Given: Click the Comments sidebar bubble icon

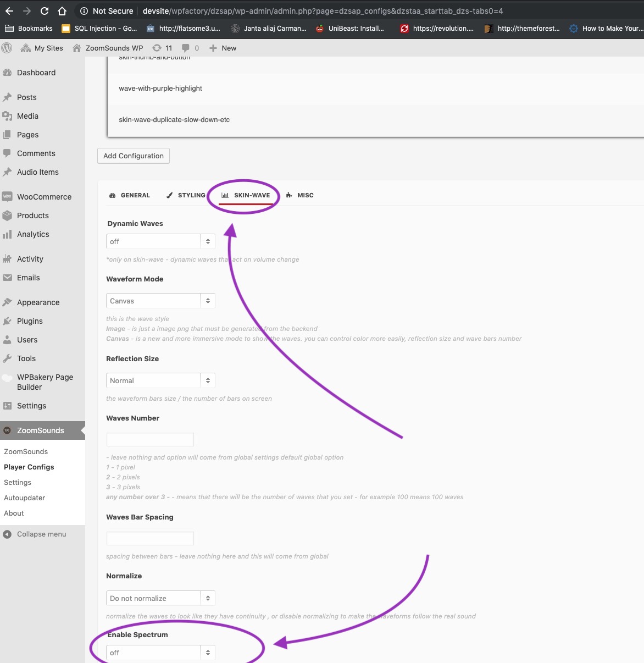Looking at the screenshot, I should coord(7,153).
